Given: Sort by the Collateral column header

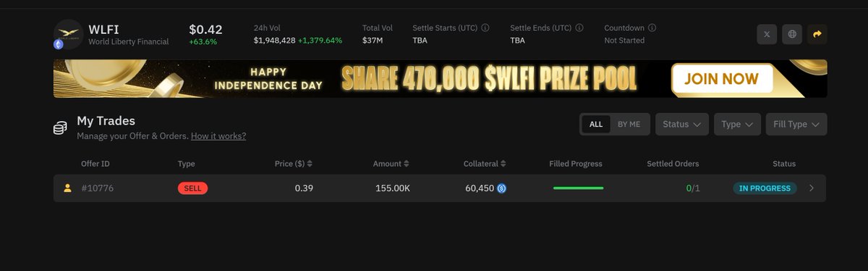Looking at the screenshot, I should 485,164.
